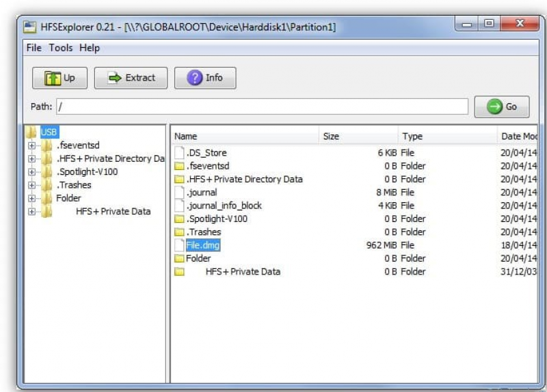Select the .journal file icon in list

(x=179, y=193)
